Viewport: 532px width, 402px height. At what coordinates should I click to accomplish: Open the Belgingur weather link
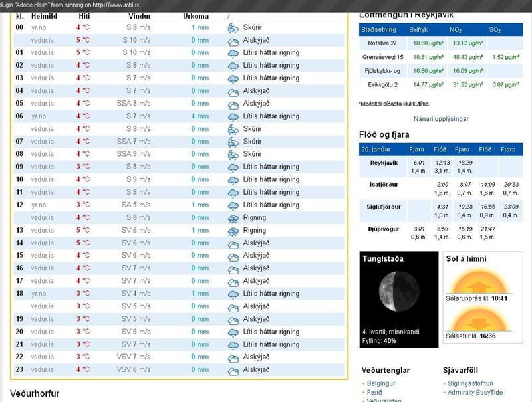click(x=380, y=383)
